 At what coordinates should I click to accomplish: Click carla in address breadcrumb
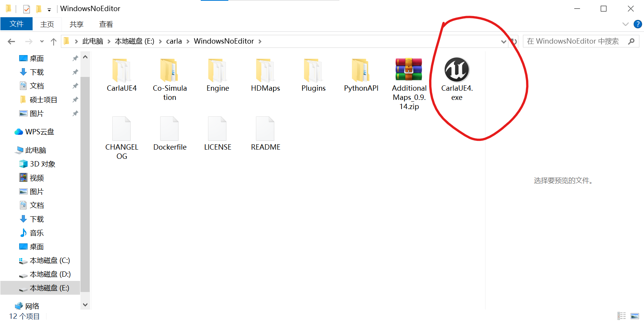tap(174, 41)
